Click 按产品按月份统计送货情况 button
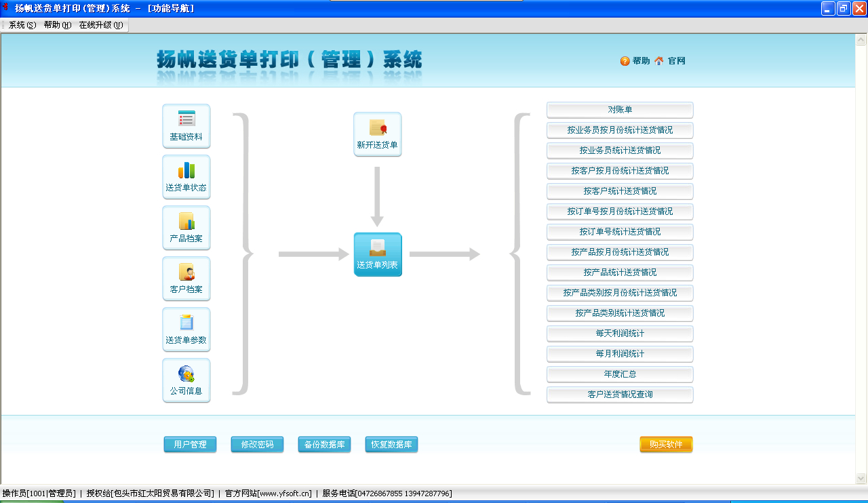Viewport: 868px width, 503px height. coord(620,252)
